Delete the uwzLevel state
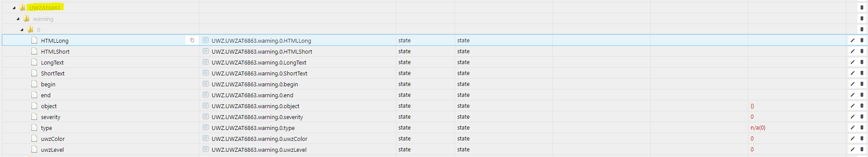Viewport: 868px width, 157px height. coord(862,149)
